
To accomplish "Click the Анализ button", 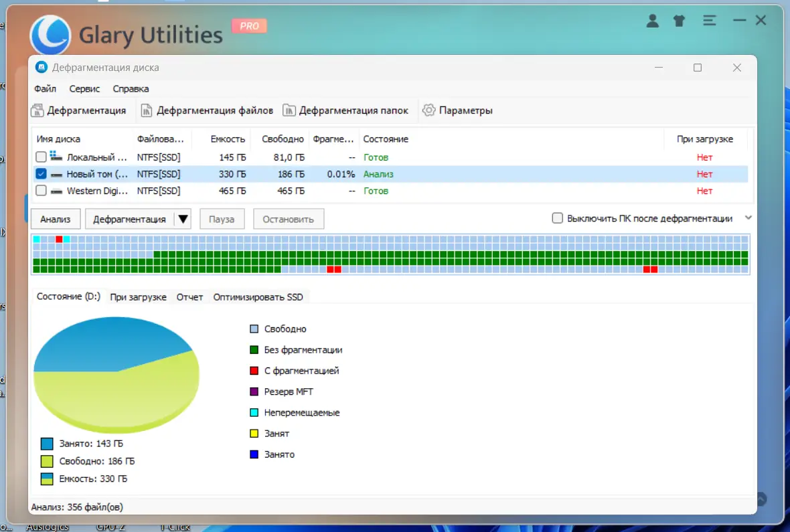I will [x=56, y=219].
